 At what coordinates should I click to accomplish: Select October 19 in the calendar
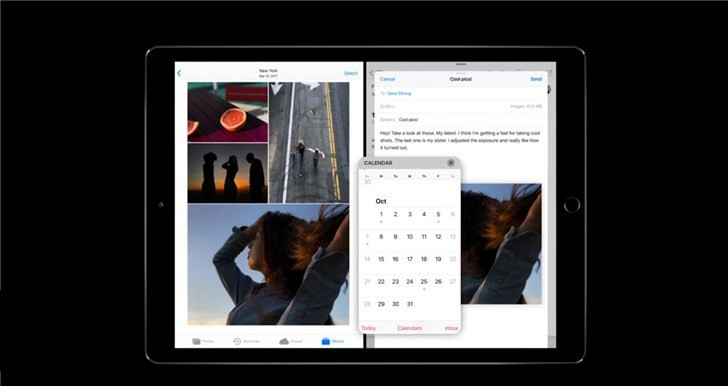438,259
